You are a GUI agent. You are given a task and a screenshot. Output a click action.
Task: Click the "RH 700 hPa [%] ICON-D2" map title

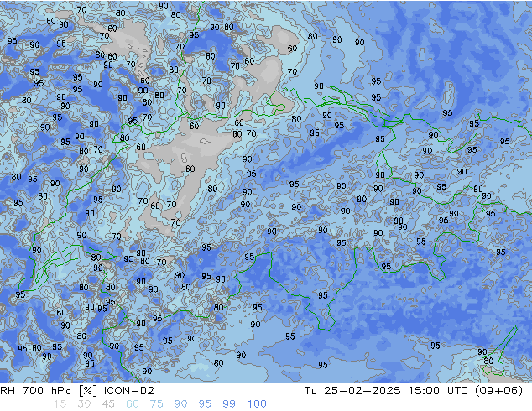pos(77,391)
